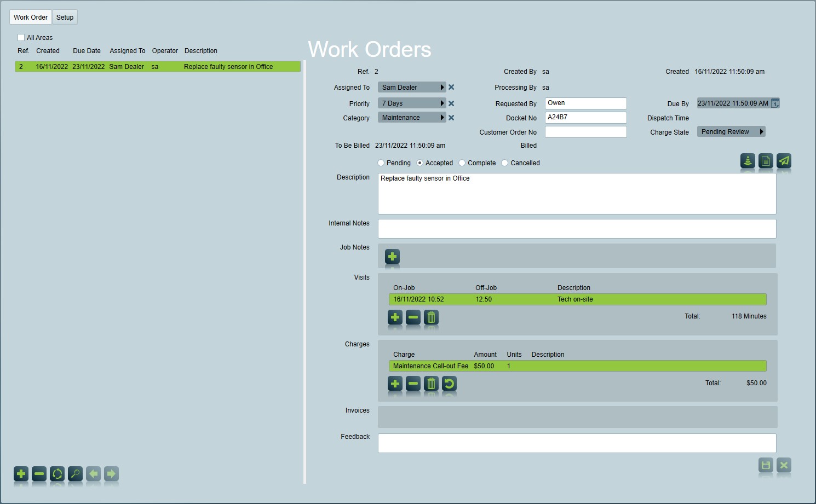The width and height of the screenshot is (816, 504).
Task: Add a charge with plus icon
Action: pos(395,384)
